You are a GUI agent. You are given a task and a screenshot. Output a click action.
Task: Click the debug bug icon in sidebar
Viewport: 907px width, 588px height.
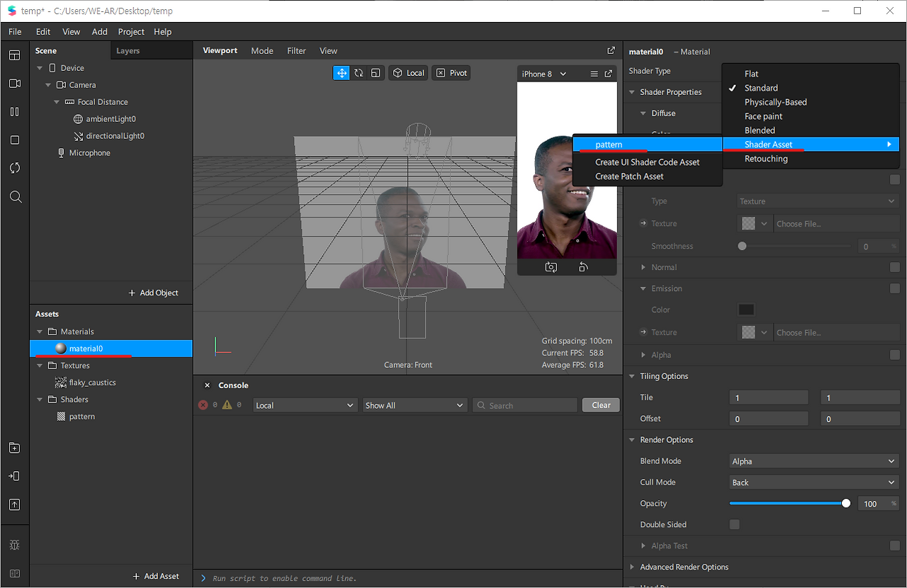pos(15,545)
